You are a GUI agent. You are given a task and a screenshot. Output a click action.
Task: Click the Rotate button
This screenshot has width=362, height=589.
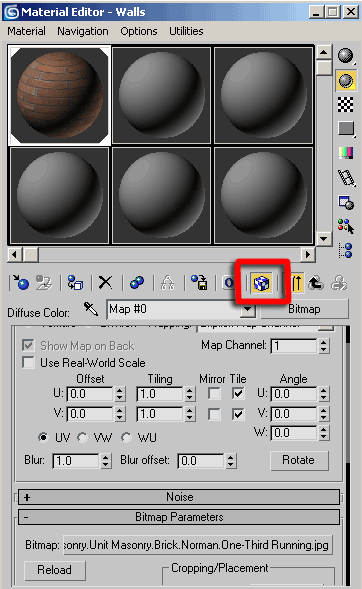tap(299, 460)
